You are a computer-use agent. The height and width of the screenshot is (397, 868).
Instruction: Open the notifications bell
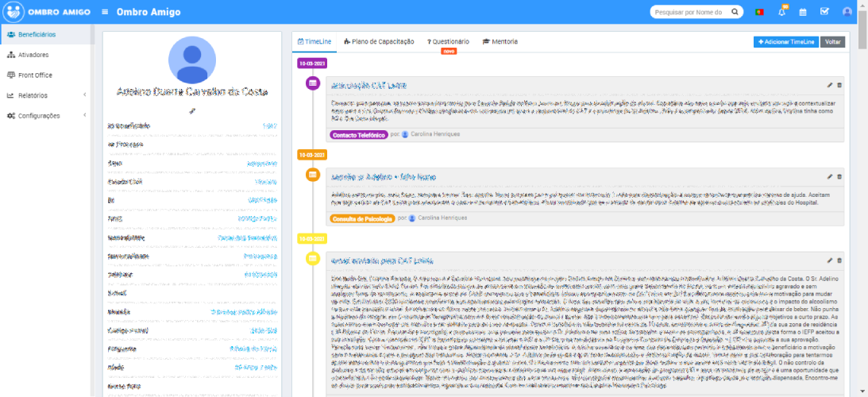(782, 12)
